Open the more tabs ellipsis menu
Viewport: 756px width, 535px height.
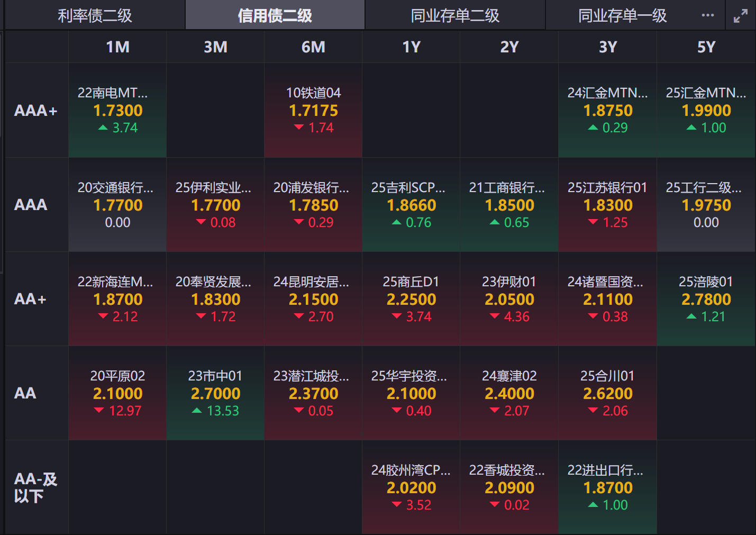[x=708, y=15]
